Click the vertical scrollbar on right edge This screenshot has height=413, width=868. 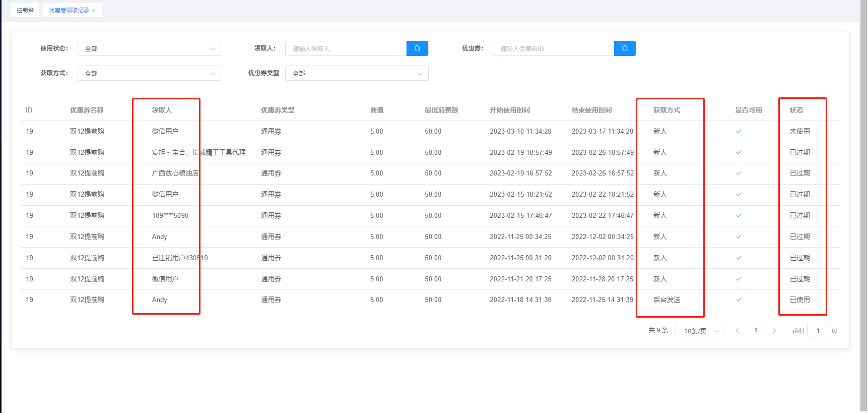[x=863, y=202]
